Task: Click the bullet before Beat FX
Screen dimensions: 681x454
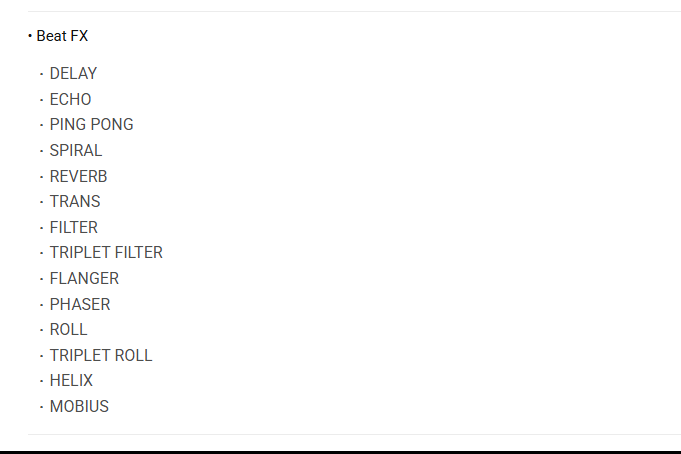Action: point(30,36)
